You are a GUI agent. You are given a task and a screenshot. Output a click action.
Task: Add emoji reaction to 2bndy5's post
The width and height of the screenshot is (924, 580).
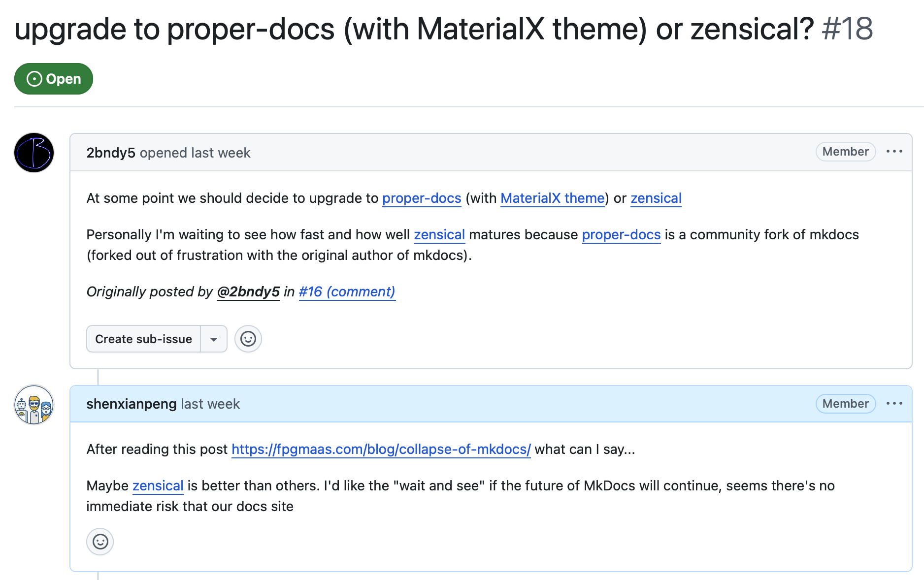point(248,339)
